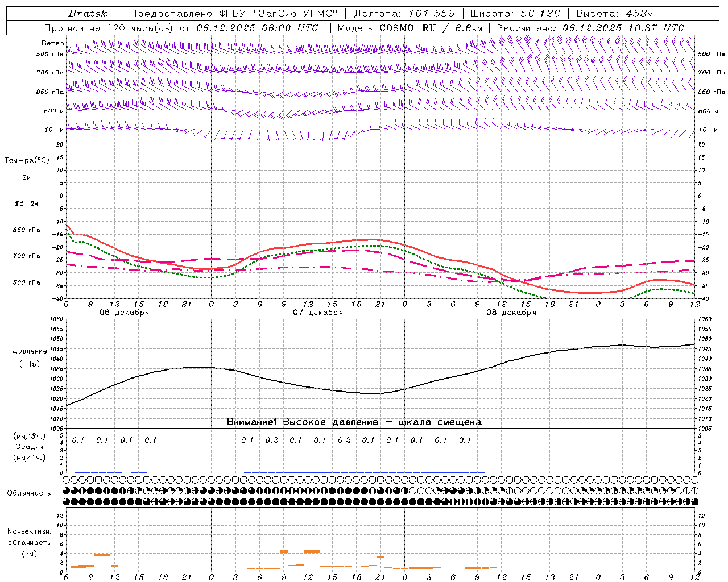Screen dimensions: 728x582
Task: Click the "500 гПа" temperature legend entry
Action: pos(27,282)
